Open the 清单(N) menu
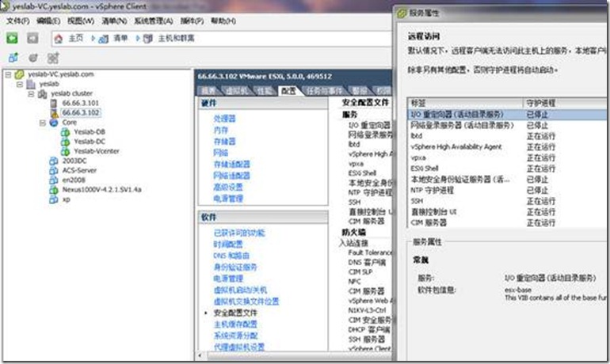The width and height of the screenshot is (610, 364). [114, 21]
